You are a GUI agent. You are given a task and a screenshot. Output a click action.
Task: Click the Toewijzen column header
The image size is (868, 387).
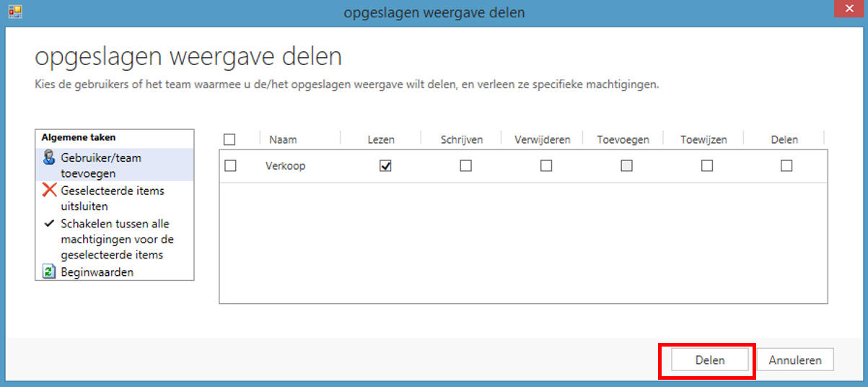pos(703,139)
